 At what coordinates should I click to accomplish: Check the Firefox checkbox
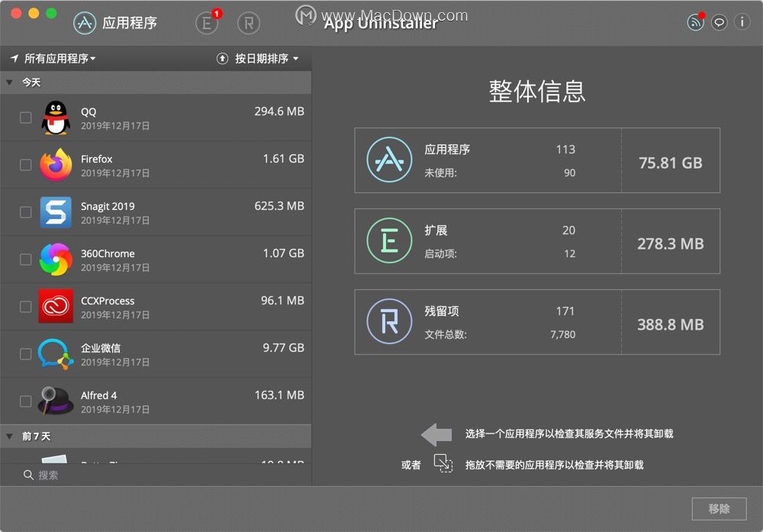[26, 165]
